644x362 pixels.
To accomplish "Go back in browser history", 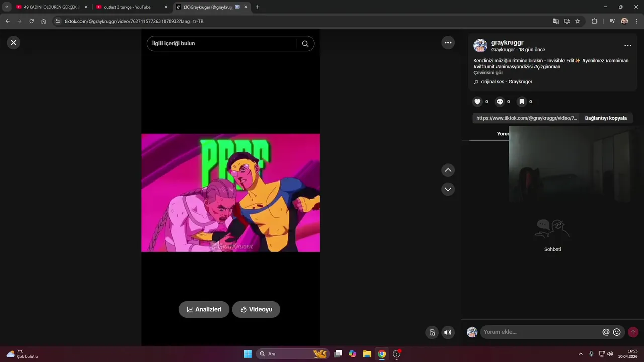I will 7,21.
